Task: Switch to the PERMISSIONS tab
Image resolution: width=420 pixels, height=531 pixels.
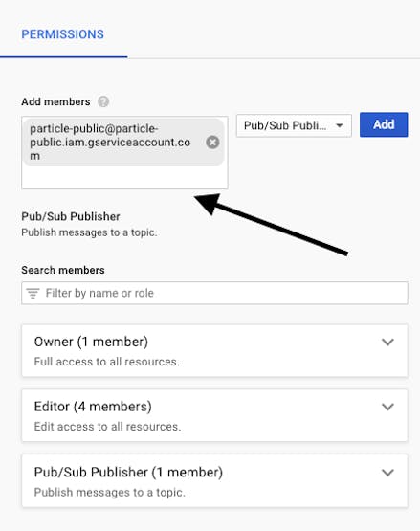Action: [62, 34]
